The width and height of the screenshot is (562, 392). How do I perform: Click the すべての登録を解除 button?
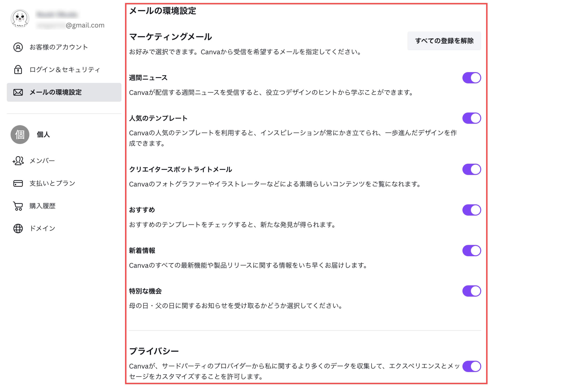pos(445,41)
